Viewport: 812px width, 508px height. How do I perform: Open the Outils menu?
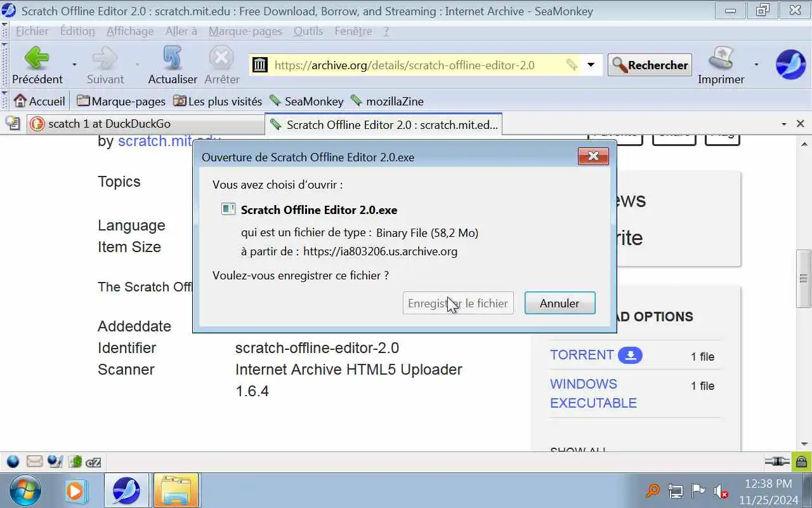[x=308, y=31]
